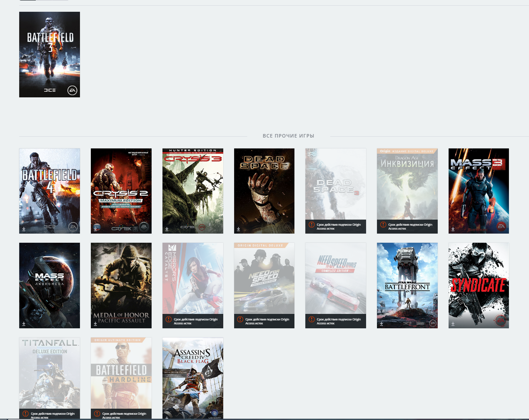Click expired subscription text on Battlefield Hardline
The height and width of the screenshot is (420, 529).
(124, 416)
